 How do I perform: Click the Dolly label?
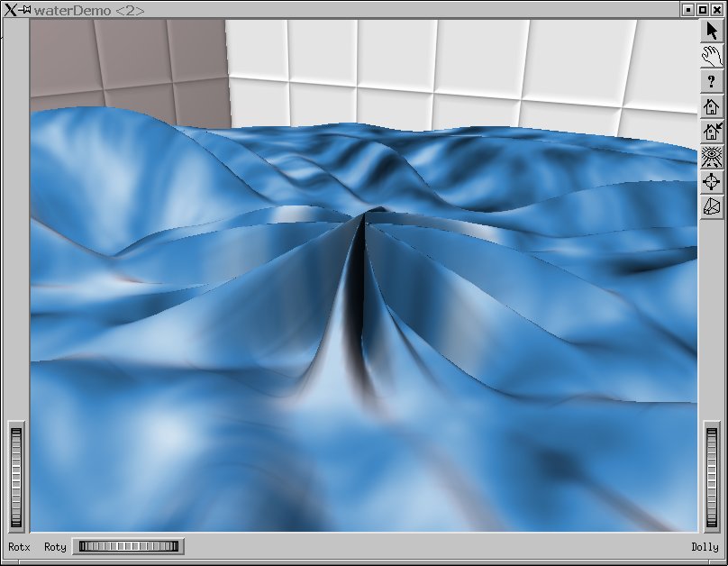point(705,547)
